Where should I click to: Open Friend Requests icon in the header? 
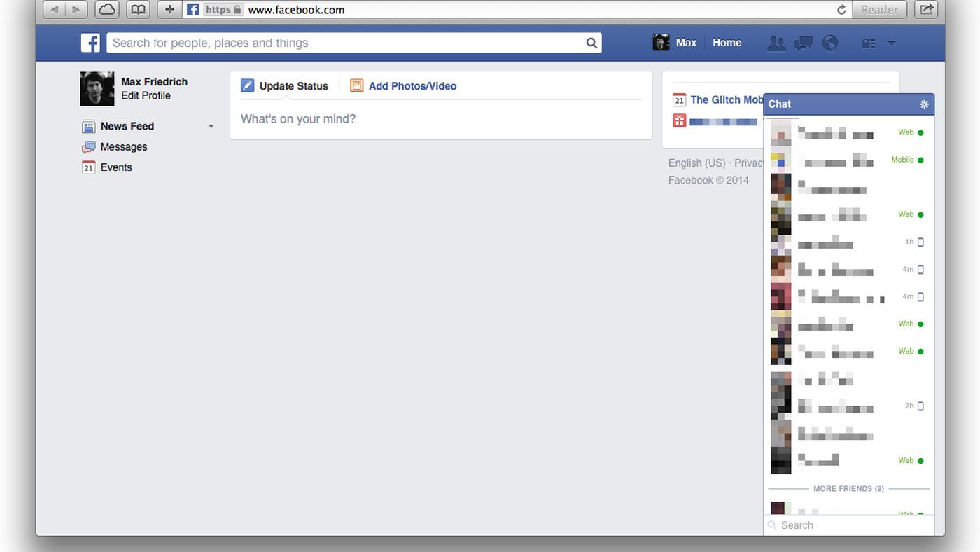pos(776,43)
